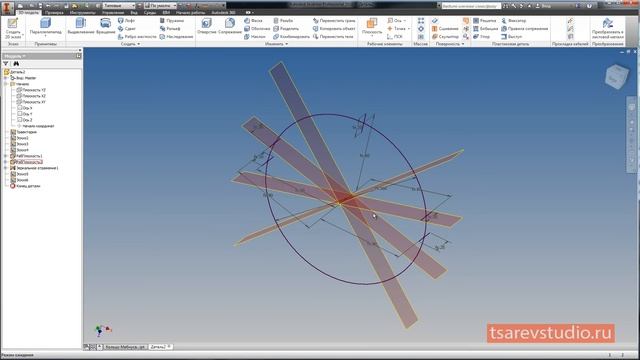Click the binoculars find icon in browser
The width and height of the screenshot is (640, 360).
(16, 64)
